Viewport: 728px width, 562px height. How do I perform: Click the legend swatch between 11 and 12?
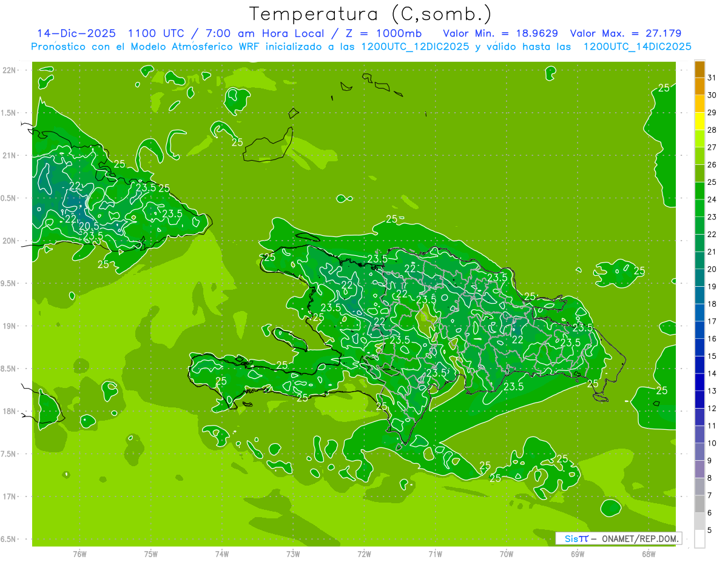tap(699, 417)
